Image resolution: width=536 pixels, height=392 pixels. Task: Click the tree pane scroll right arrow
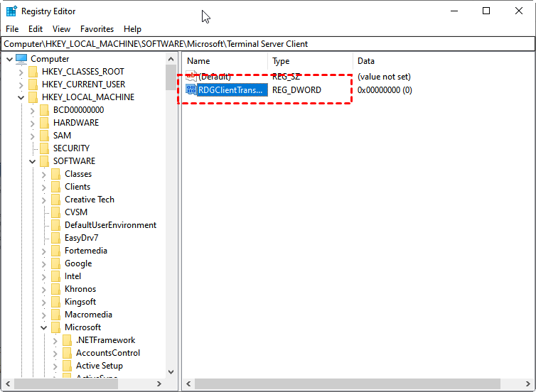tap(159, 383)
